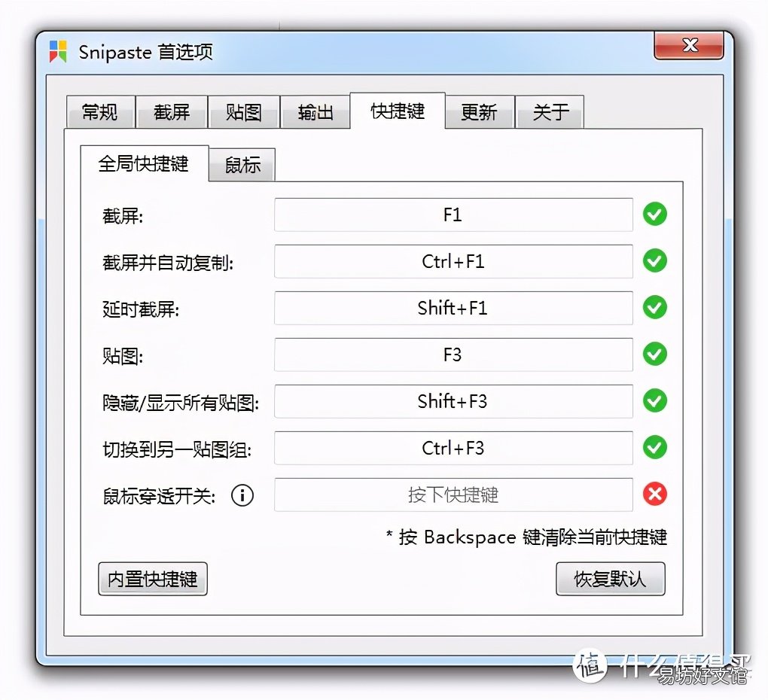The image size is (768, 700).
Task: Click the 截屏并自动复制 label
Action: click(168, 263)
